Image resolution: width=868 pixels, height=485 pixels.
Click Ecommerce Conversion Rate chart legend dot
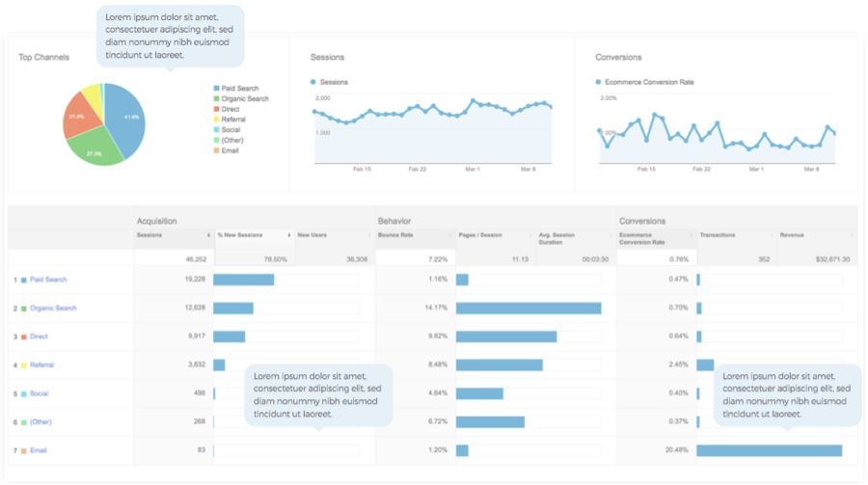(x=598, y=82)
